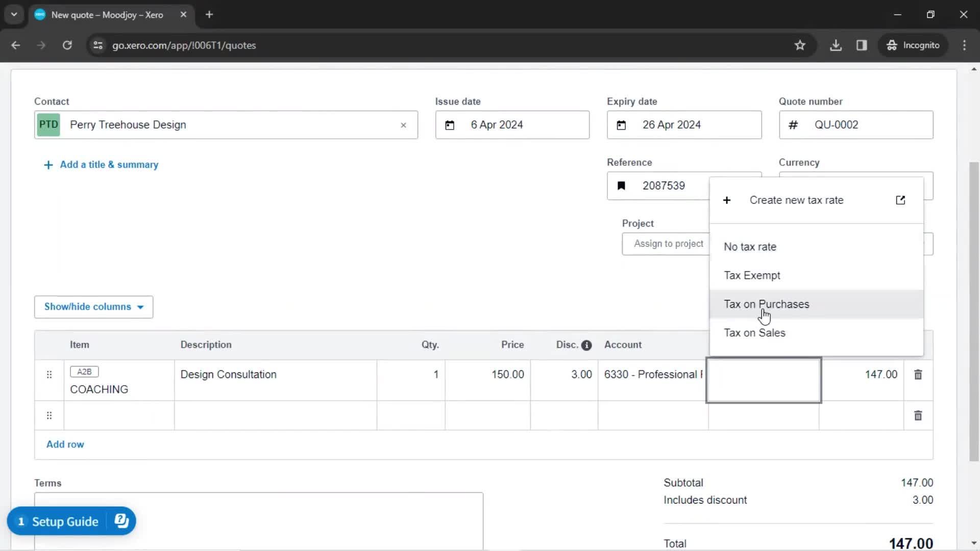
Task: Click the COACHING item cell
Action: 119,381
